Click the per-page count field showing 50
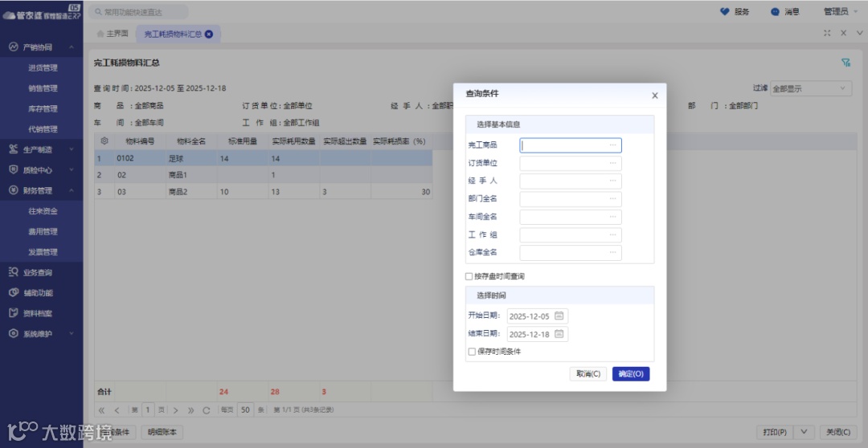This screenshot has width=868, height=448. point(246,409)
